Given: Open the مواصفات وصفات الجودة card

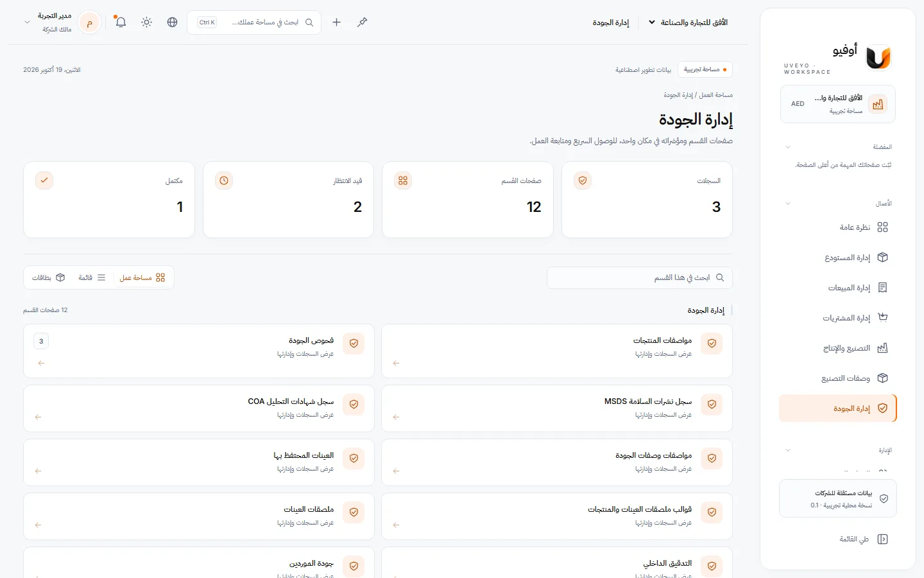Looking at the screenshot, I should 557,462.
